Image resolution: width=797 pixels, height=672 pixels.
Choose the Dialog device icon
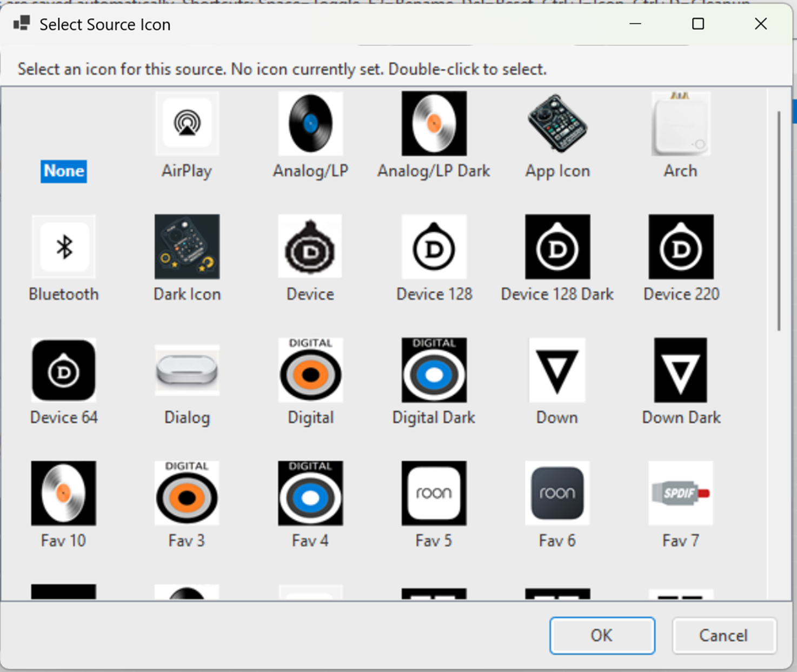(187, 370)
